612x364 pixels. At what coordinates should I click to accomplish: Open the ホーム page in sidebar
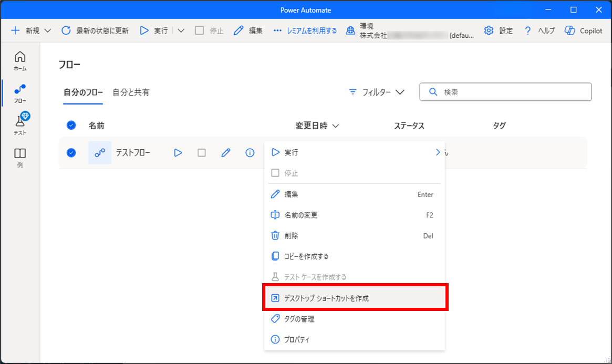[20, 60]
